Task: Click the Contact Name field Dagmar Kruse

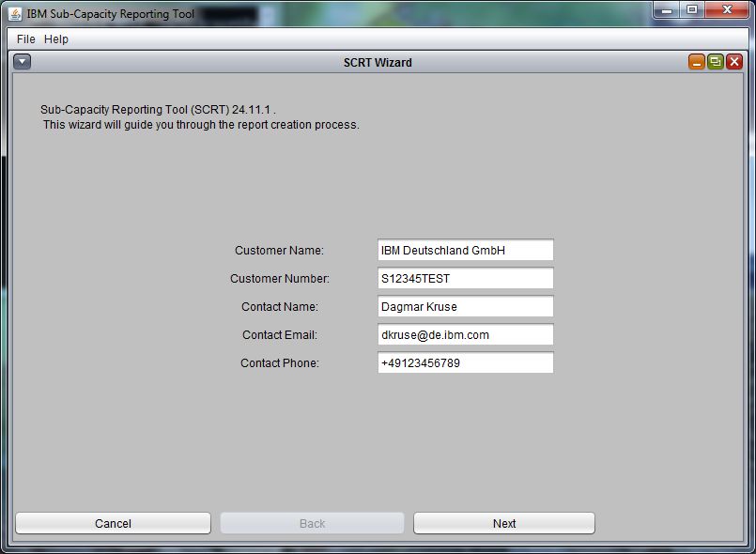Action: coord(465,307)
